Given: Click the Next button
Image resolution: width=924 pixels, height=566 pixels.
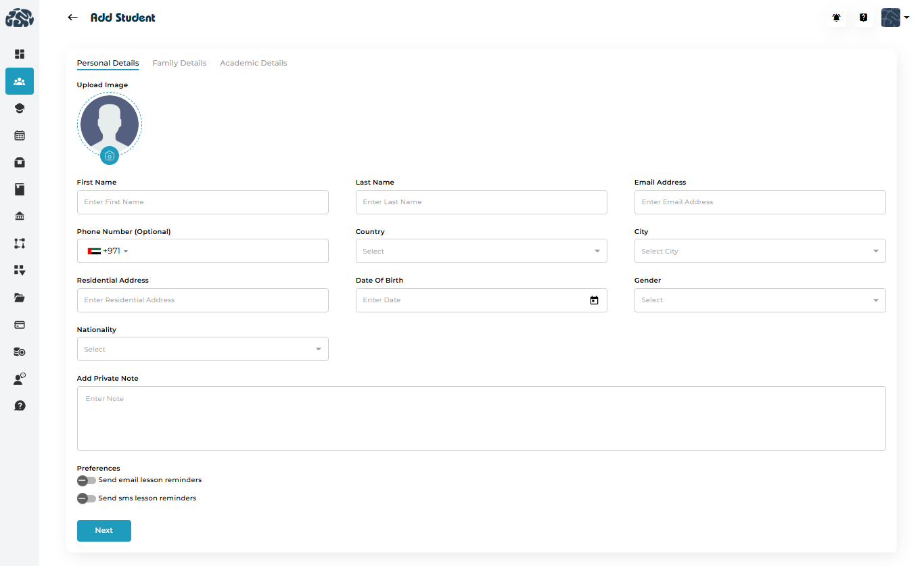Looking at the screenshot, I should tap(103, 531).
